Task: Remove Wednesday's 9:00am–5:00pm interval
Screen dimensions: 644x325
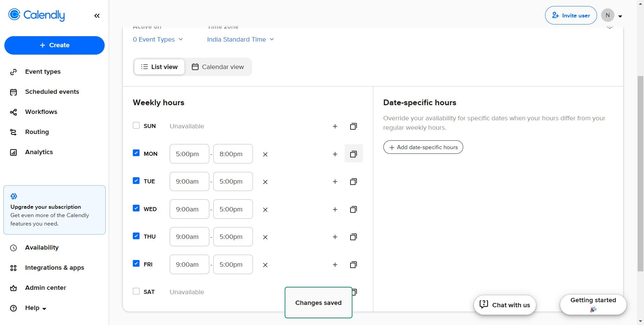Action: 265,210
